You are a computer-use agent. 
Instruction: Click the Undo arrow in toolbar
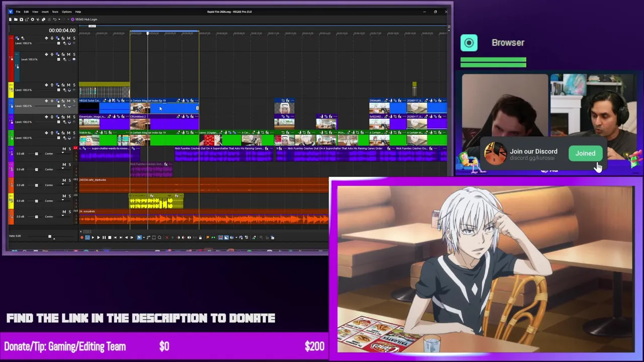[55, 20]
